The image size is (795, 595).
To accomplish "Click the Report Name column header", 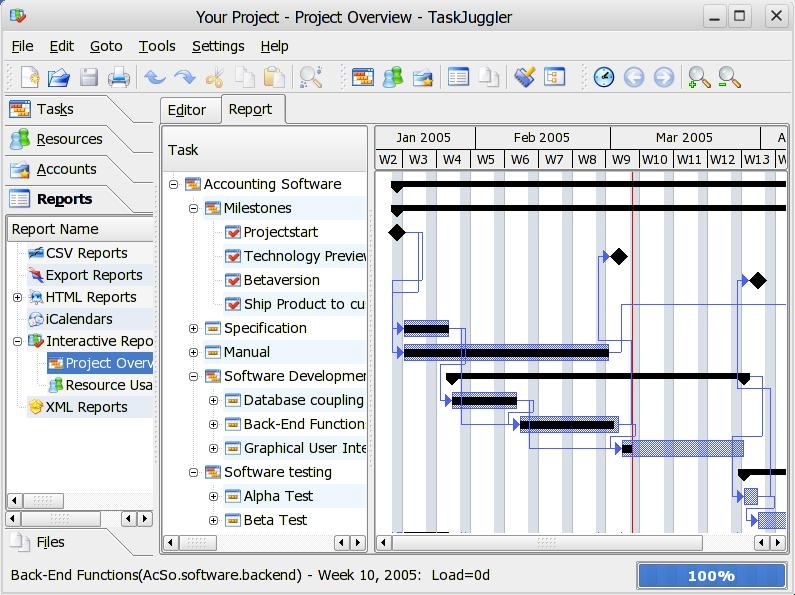I will click(x=81, y=229).
